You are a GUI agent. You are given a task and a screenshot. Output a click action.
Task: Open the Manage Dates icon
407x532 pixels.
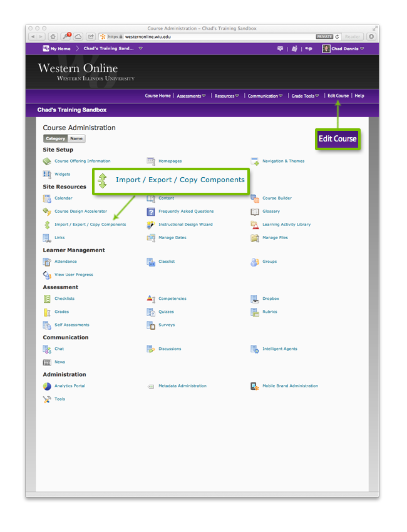click(151, 238)
